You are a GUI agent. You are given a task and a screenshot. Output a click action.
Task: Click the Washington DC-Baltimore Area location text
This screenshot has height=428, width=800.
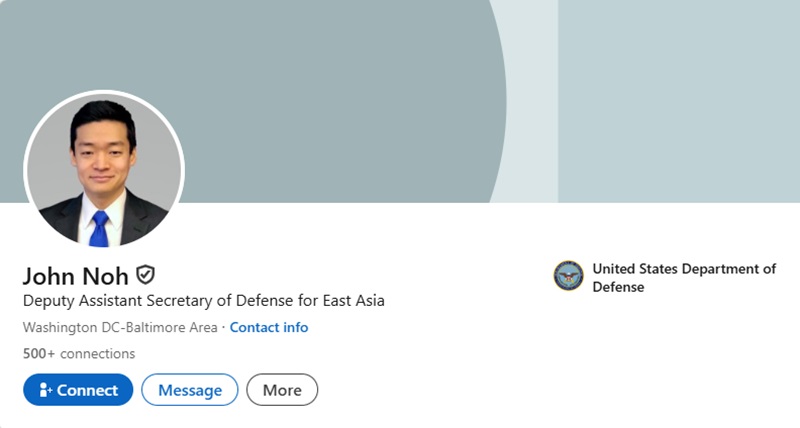[x=121, y=327]
